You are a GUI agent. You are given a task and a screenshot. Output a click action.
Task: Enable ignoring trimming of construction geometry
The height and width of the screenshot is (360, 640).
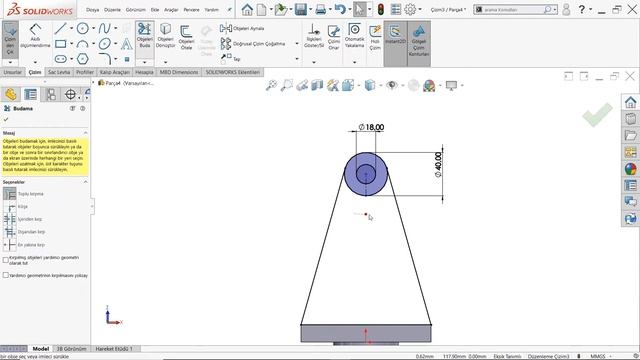coord(6,276)
